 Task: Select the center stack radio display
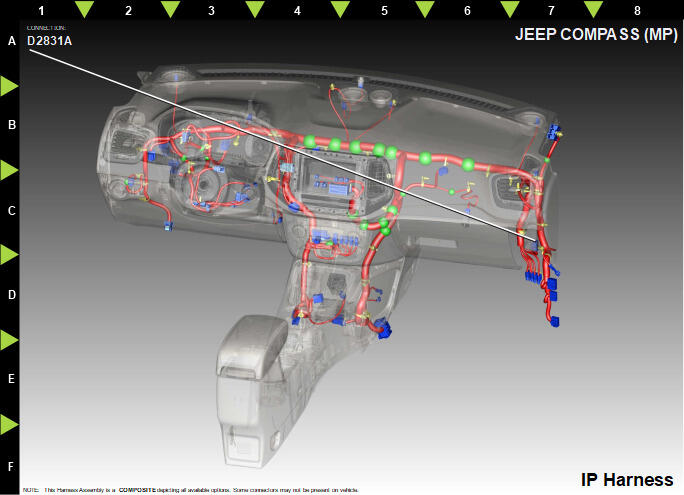pyautogui.click(x=329, y=185)
